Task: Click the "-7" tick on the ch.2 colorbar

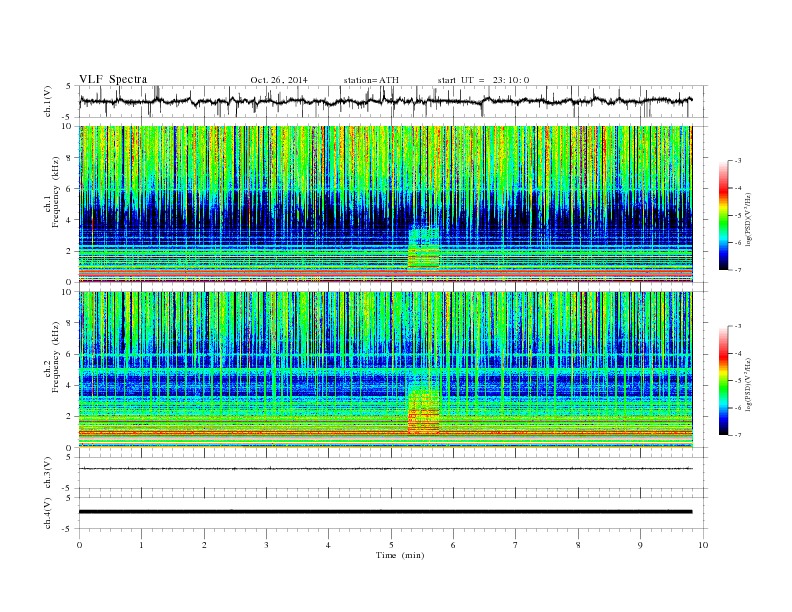Action: pos(737,435)
